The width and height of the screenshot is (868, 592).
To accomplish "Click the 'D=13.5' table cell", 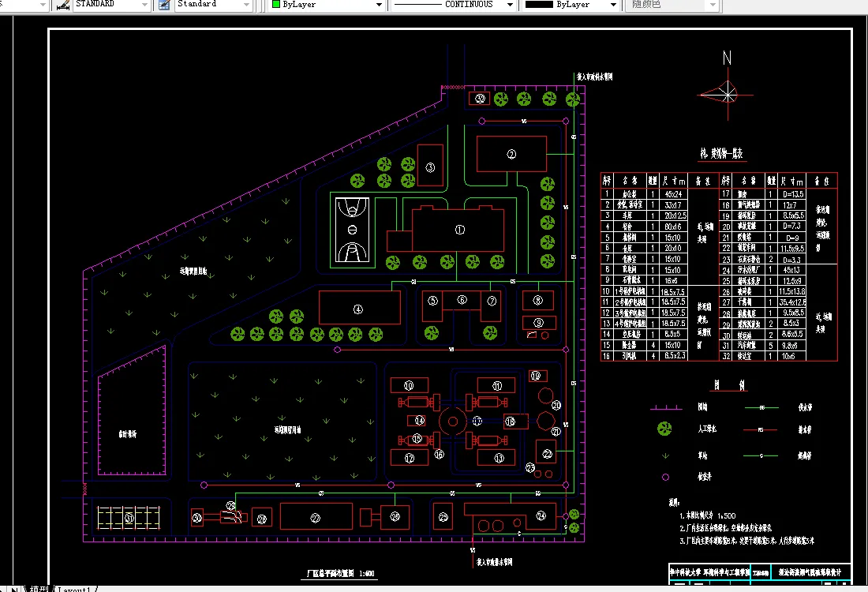I will coord(793,194).
